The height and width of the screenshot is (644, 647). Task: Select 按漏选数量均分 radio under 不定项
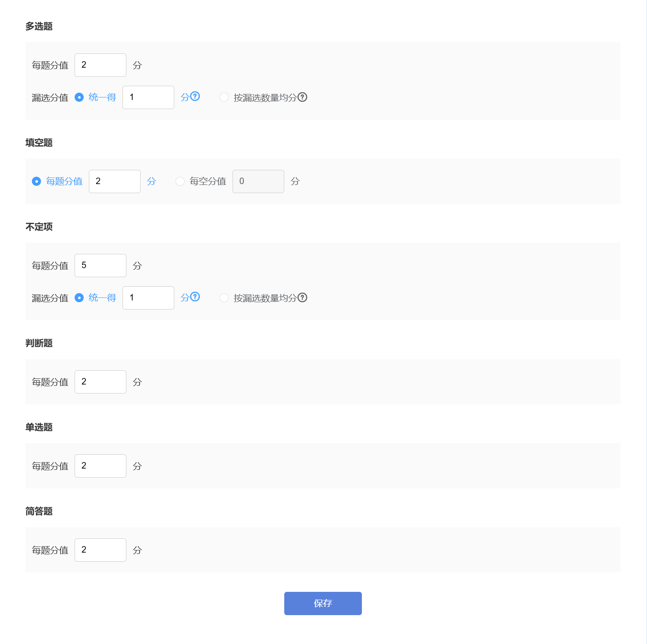tap(224, 298)
